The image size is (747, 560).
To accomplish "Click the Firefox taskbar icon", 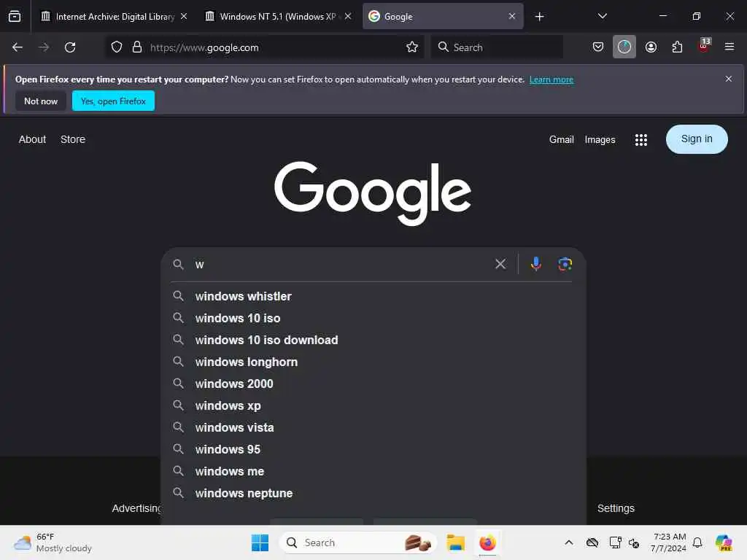I will [x=487, y=542].
